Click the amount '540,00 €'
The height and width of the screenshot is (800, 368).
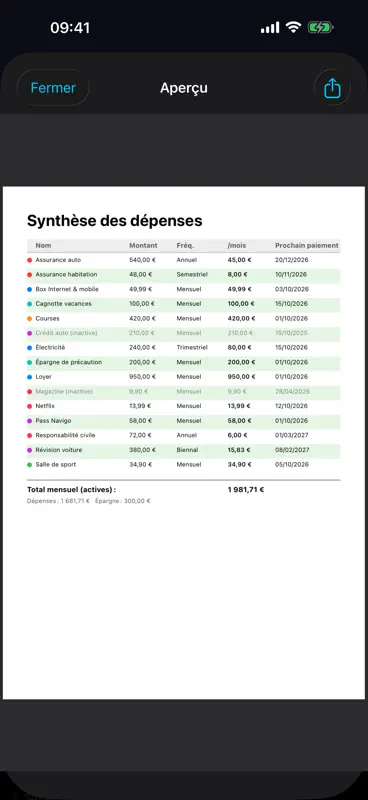(142, 260)
